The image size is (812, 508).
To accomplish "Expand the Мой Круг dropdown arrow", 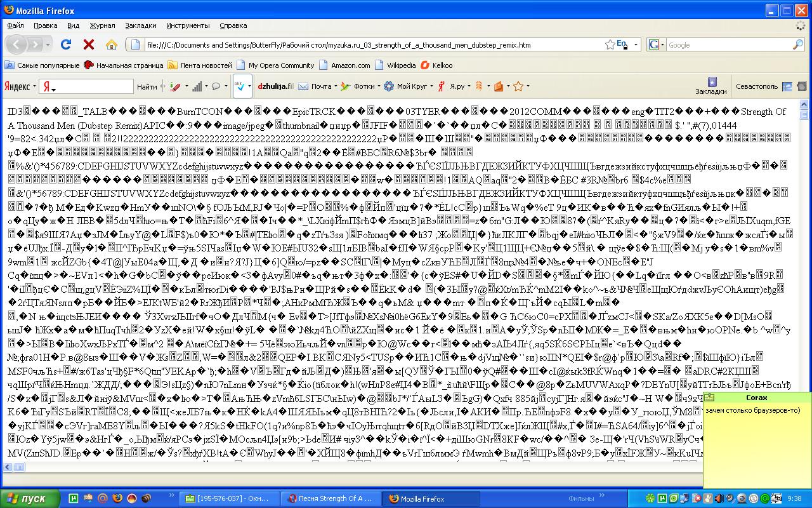I will (x=432, y=86).
